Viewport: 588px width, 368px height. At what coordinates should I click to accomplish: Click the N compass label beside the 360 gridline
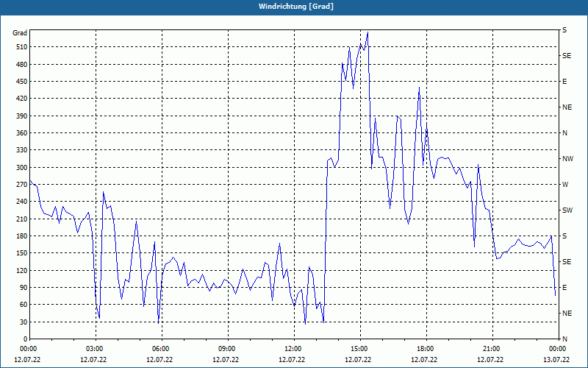(564, 133)
